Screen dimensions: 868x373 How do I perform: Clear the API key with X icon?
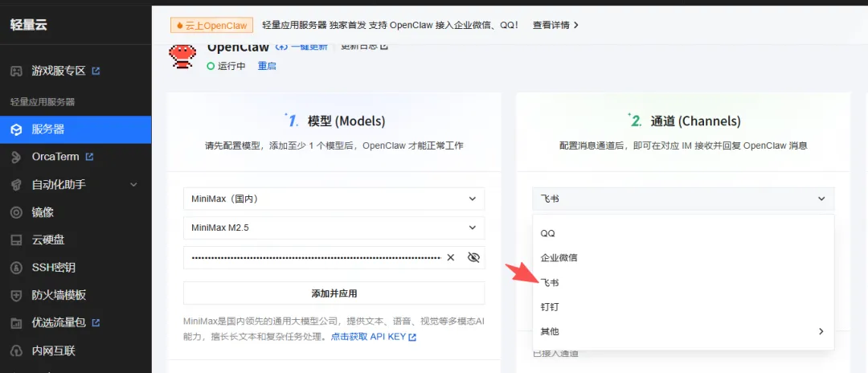(451, 257)
